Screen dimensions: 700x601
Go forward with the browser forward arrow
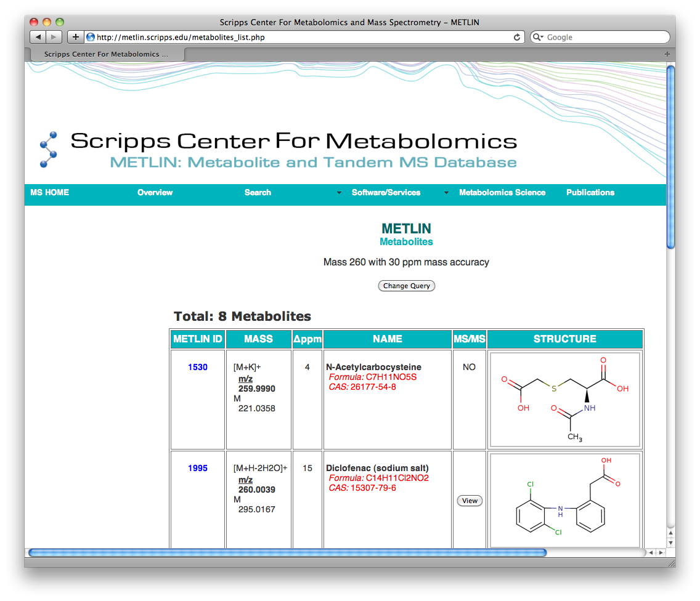54,37
